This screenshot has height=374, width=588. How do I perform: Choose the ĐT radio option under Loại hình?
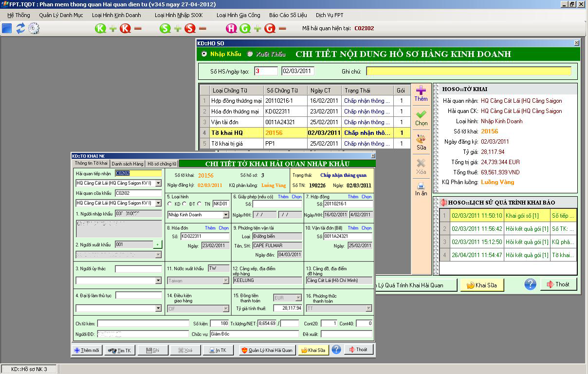coord(184,204)
